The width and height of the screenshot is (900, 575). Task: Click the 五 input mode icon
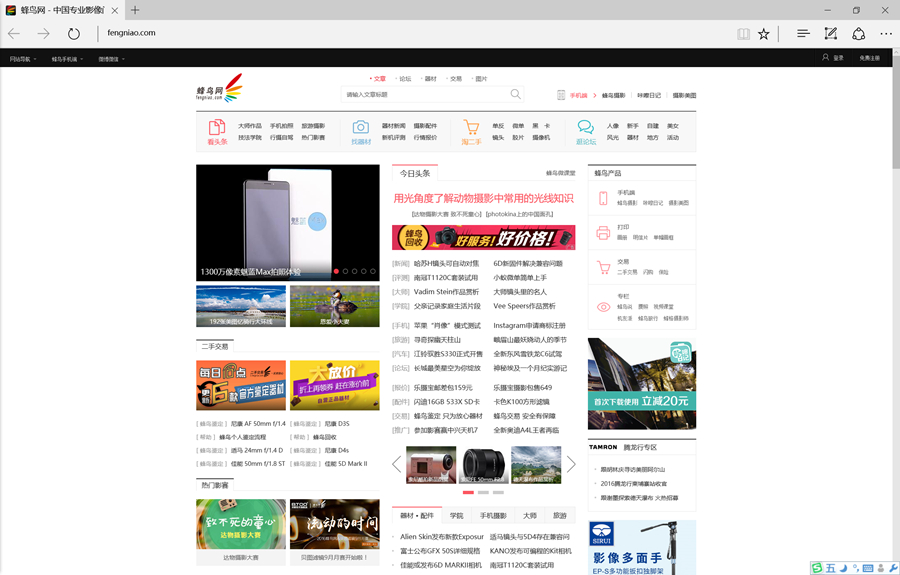click(x=830, y=568)
